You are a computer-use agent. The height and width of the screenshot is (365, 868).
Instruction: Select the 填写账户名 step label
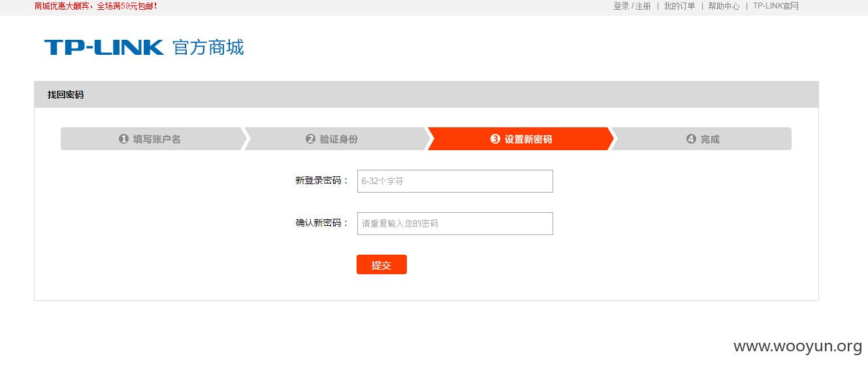coord(157,139)
